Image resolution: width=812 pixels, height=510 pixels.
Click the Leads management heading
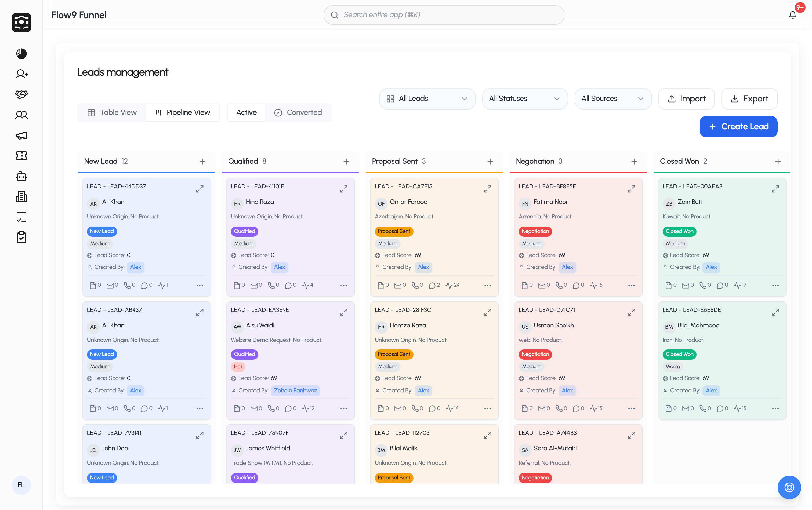pos(122,72)
